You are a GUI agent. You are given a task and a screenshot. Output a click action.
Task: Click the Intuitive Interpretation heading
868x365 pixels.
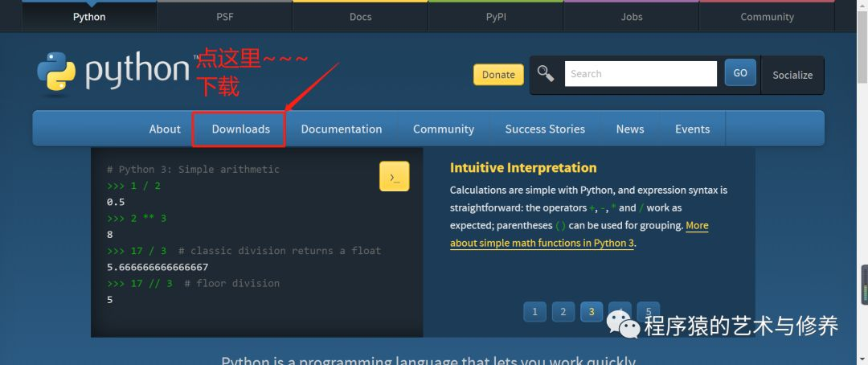click(x=523, y=168)
